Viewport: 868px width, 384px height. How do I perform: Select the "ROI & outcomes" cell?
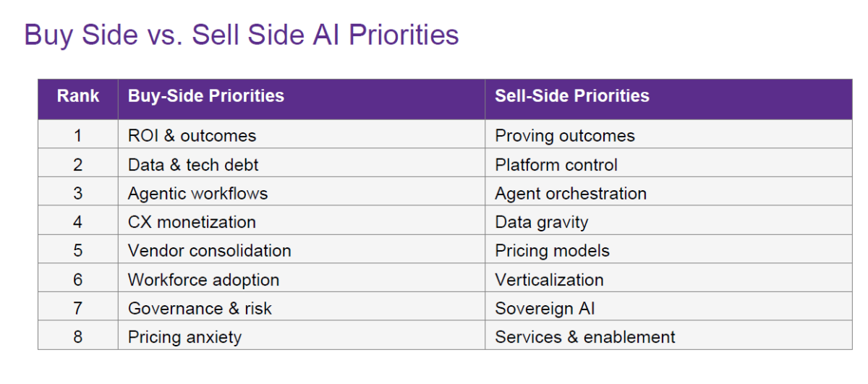coord(192,136)
